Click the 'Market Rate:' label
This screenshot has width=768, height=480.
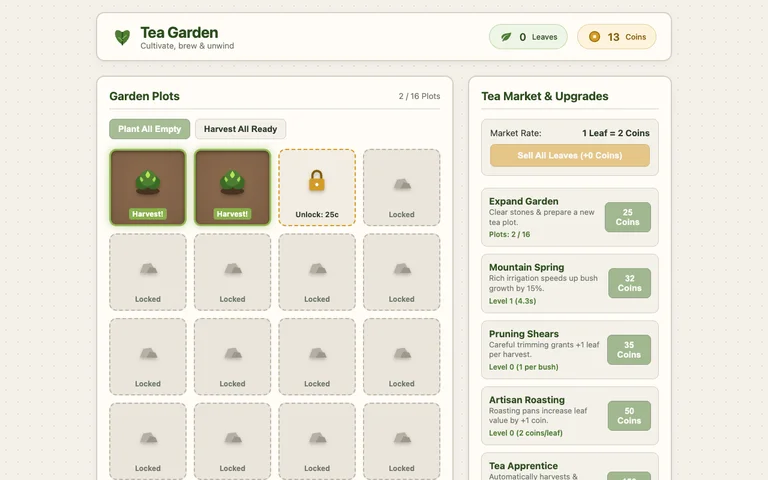click(516, 133)
